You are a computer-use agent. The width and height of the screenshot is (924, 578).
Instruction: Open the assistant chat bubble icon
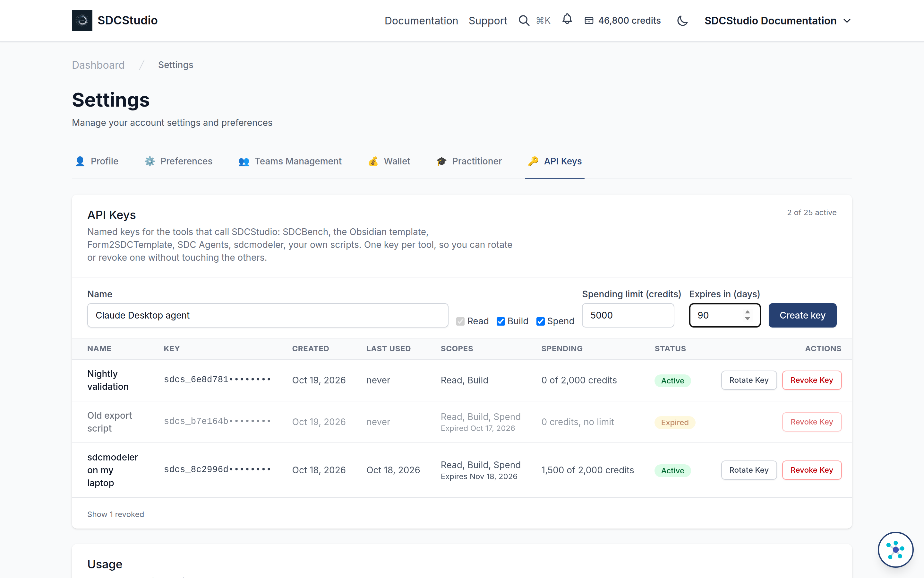(895, 550)
